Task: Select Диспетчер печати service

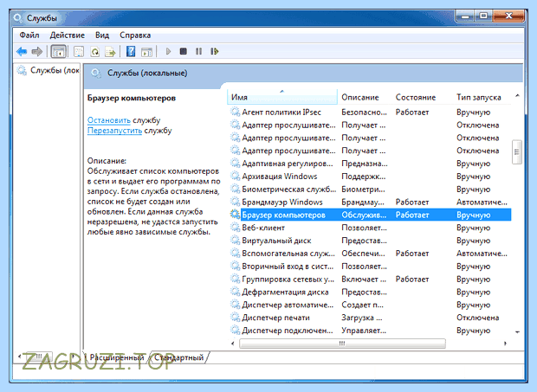Action: 371,318
